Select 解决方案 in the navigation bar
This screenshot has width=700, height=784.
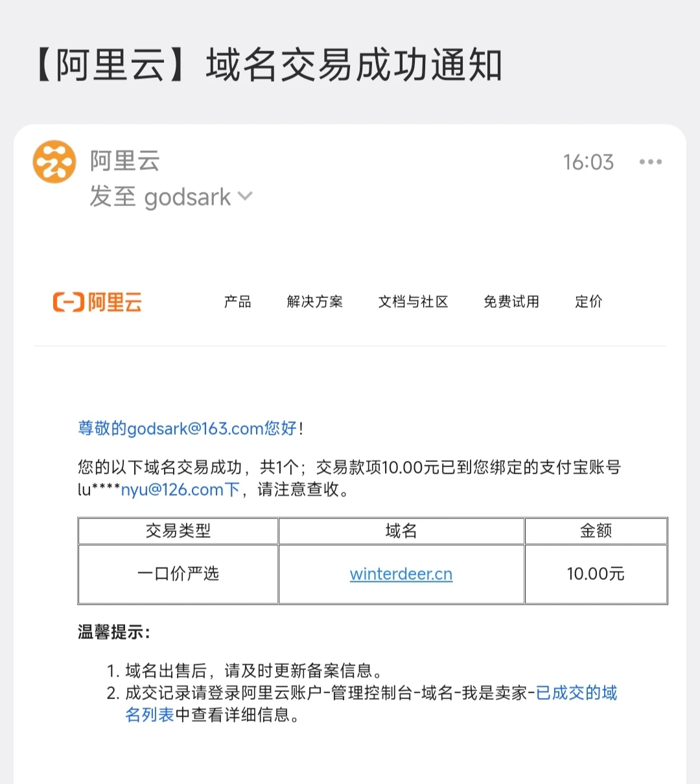click(x=314, y=302)
